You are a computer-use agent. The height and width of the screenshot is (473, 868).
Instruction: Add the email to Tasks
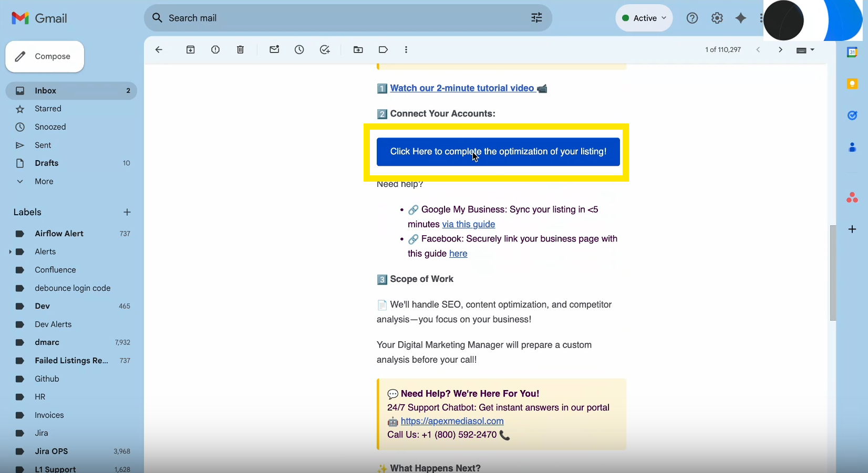click(325, 50)
